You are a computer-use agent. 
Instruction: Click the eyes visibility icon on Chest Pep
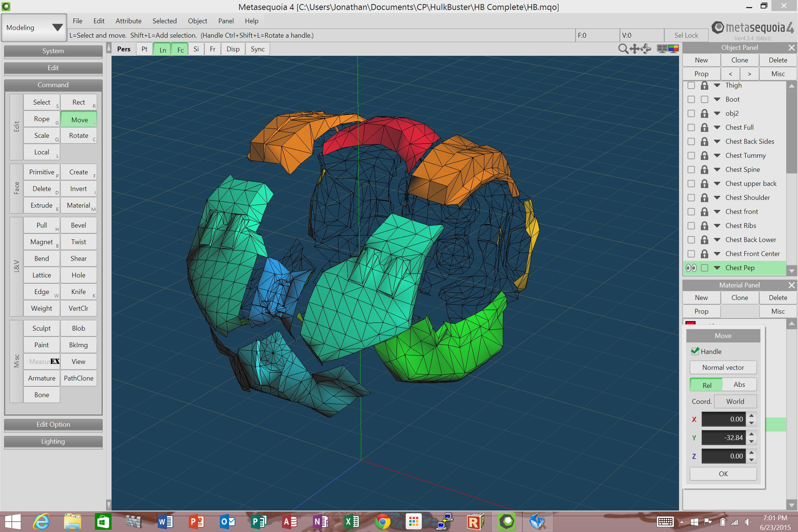[691, 268]
